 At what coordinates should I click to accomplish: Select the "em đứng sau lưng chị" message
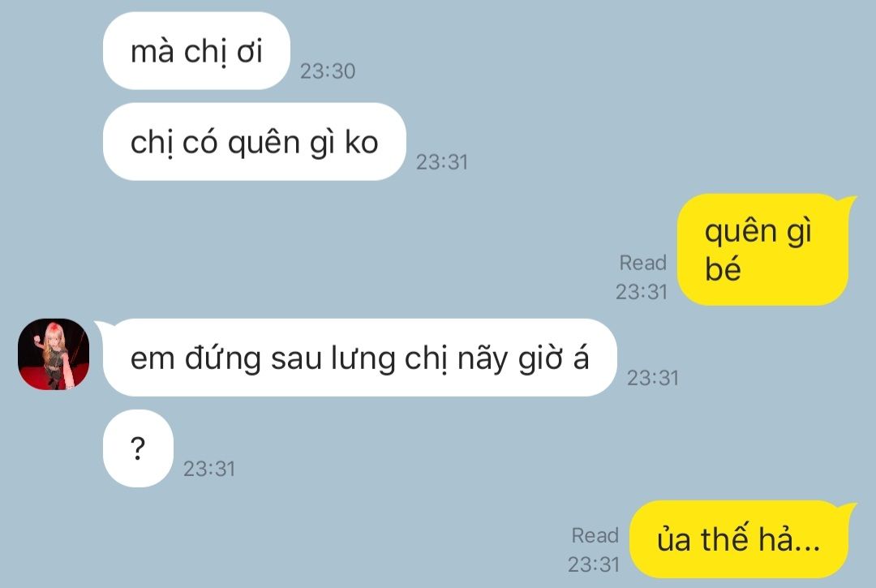(360, 358)
